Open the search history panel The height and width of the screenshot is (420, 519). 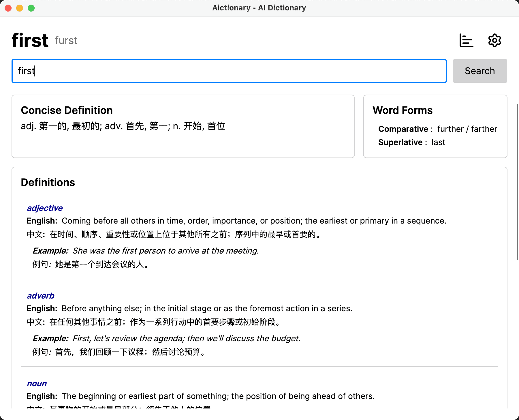click(466, 40)
